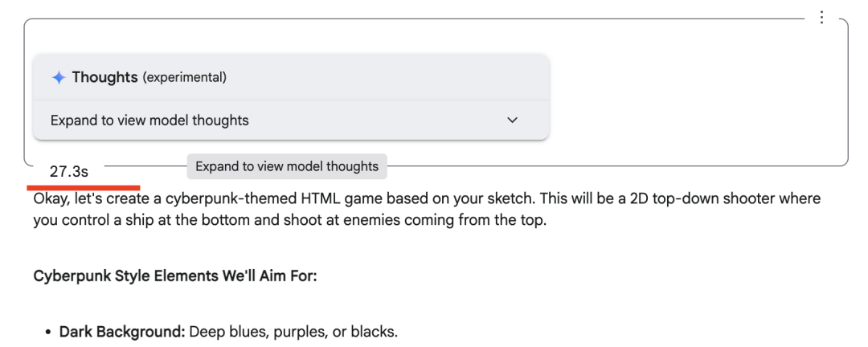
Task: Click the "Cyberpunk Style Elements We'll Aim For:" heading
Action: coord(175,276)
